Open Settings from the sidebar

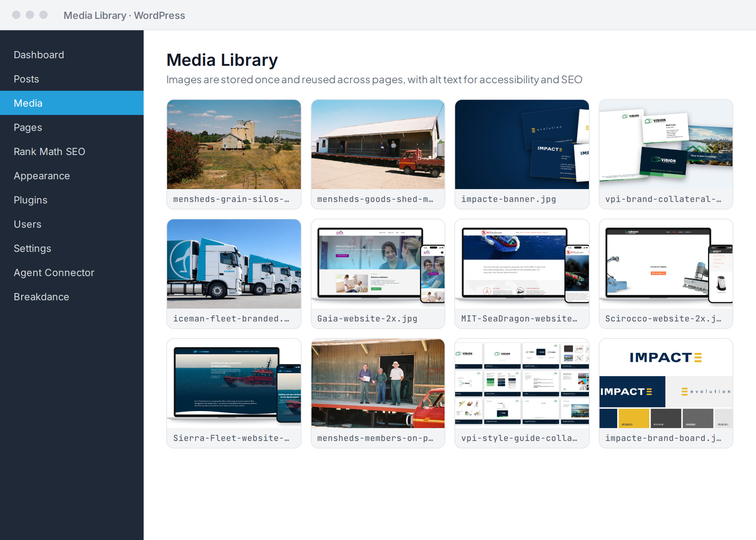coord(72,248)
